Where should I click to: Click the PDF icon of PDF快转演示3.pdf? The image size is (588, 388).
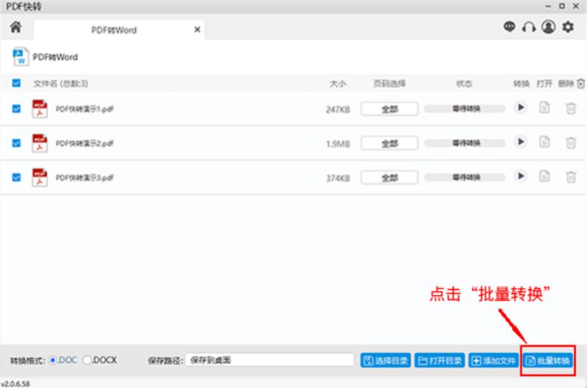click(40, 177)
